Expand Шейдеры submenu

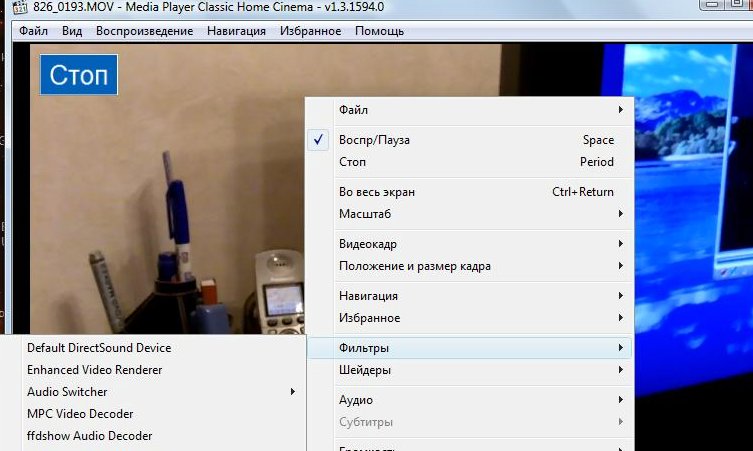pos(470,370)
